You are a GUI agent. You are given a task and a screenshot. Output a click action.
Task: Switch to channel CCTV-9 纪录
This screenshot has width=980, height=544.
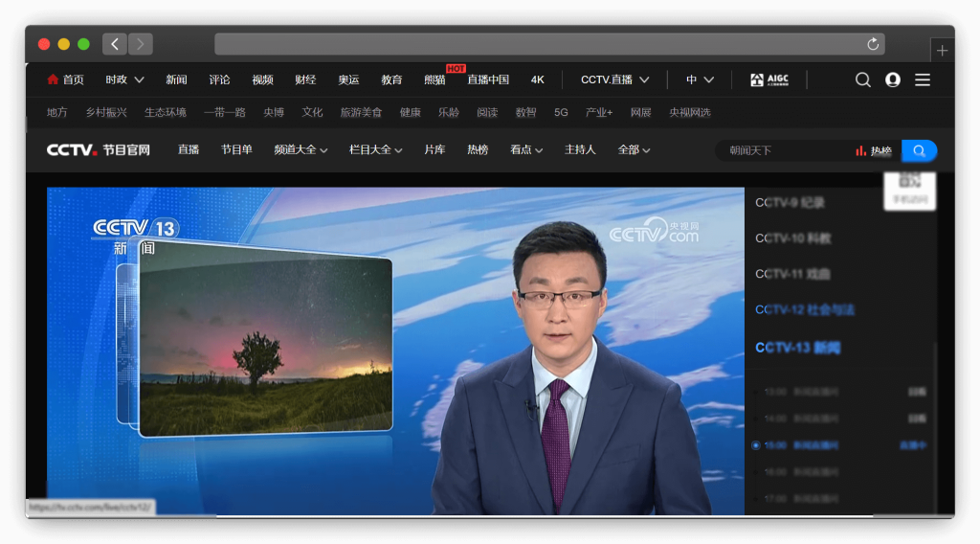(790, 203)
